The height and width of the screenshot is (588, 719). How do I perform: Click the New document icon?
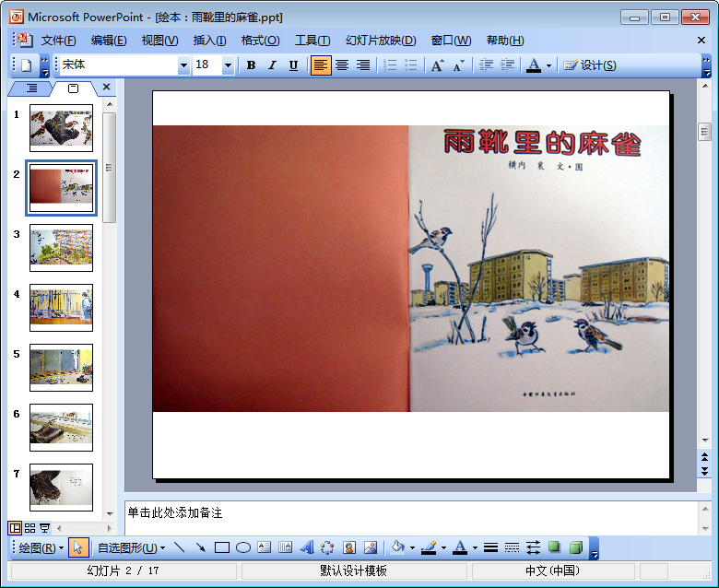pos(27,65)
